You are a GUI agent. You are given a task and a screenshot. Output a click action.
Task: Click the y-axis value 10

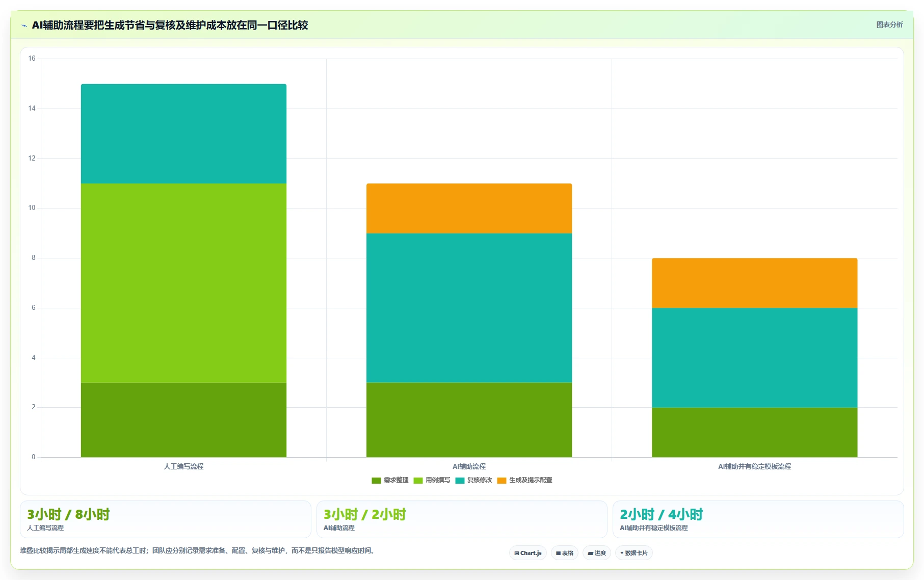(x=32, y=208)
